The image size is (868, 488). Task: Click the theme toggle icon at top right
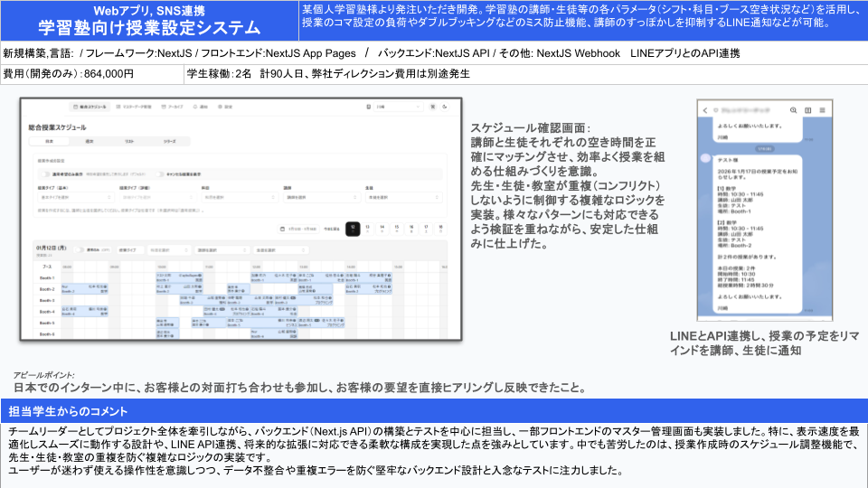point(445,107)
